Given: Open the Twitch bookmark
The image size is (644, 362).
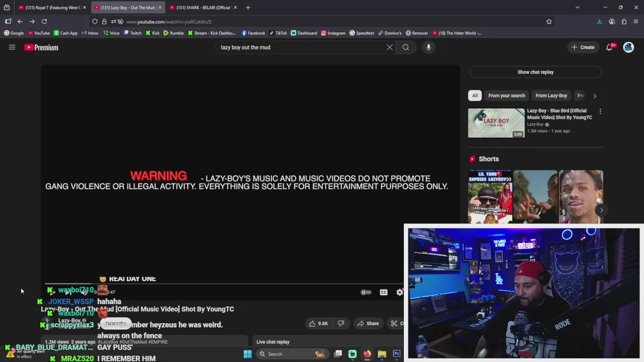Looking at the screenshot, I should pyautogui.click(x=132, y=33).
